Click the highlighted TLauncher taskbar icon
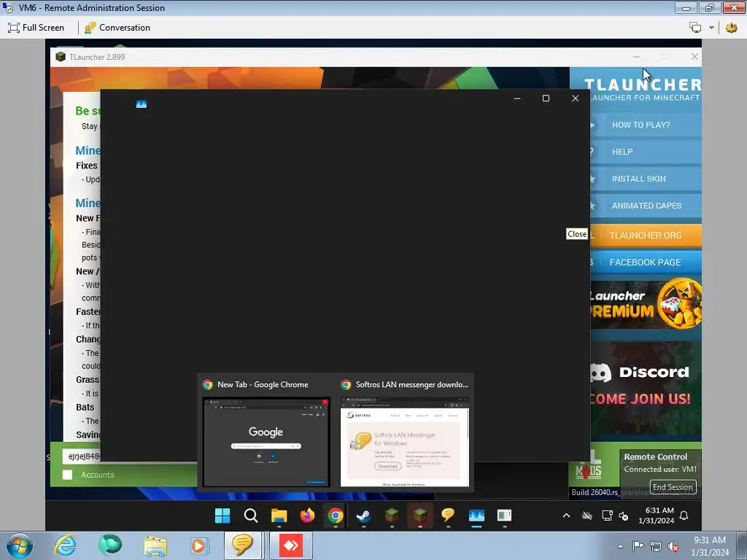747x560 pixels. [x=419, y=516]
